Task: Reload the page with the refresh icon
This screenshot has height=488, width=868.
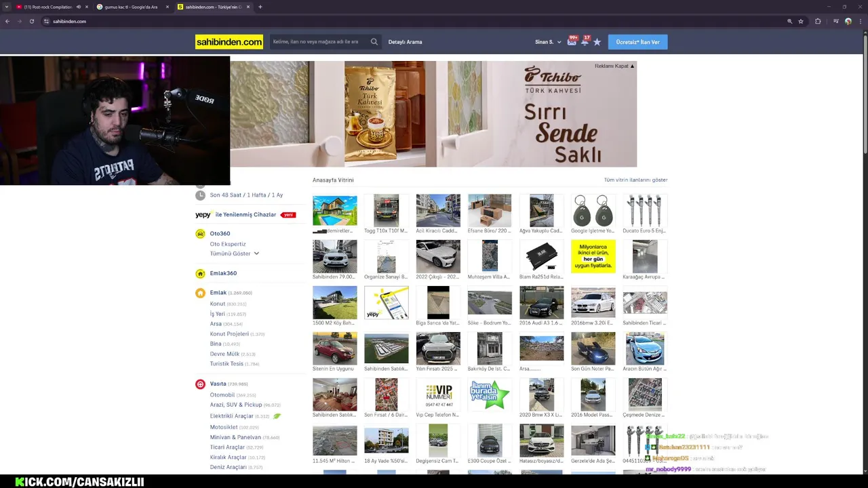Action: pyautogui.click(x=31, y=21)
